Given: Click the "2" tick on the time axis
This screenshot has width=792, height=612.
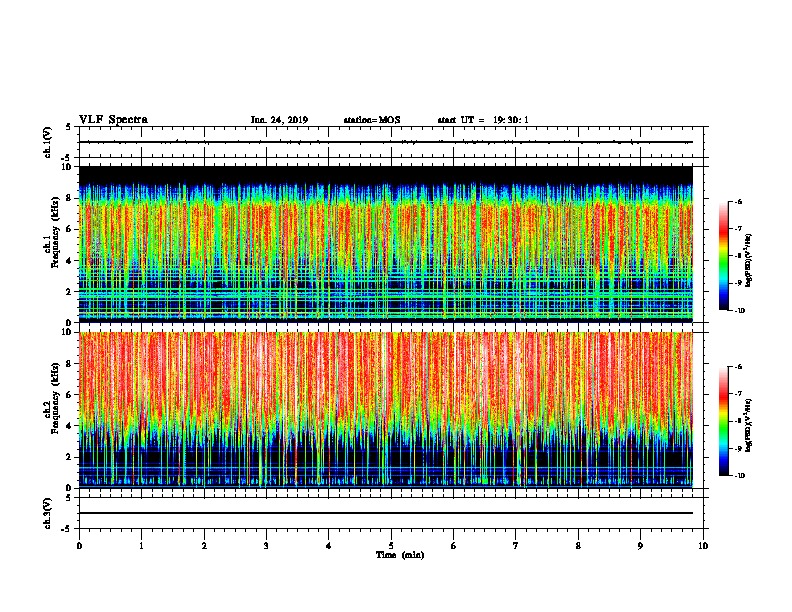Looking at the screenshot, I should tap(204, 546).
